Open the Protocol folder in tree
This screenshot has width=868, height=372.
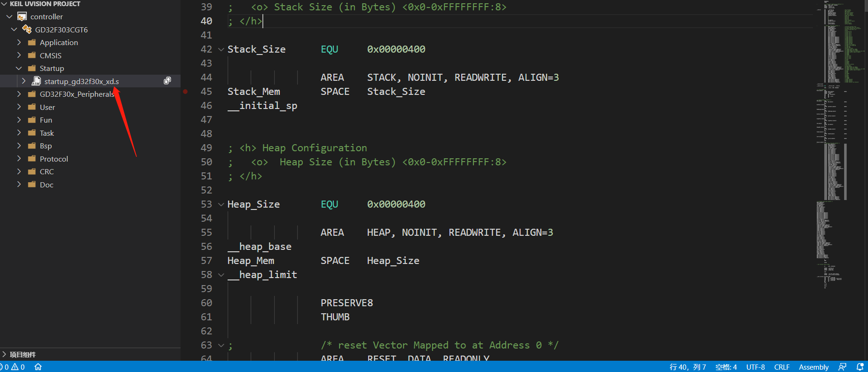54,159
